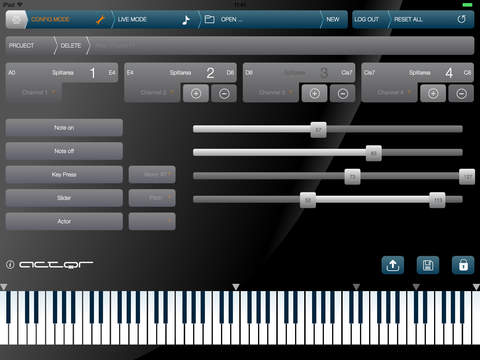The width and height of the screenshot is (480, 360).
Task: Click the Reset All button
Action: [x=431, y=19]
